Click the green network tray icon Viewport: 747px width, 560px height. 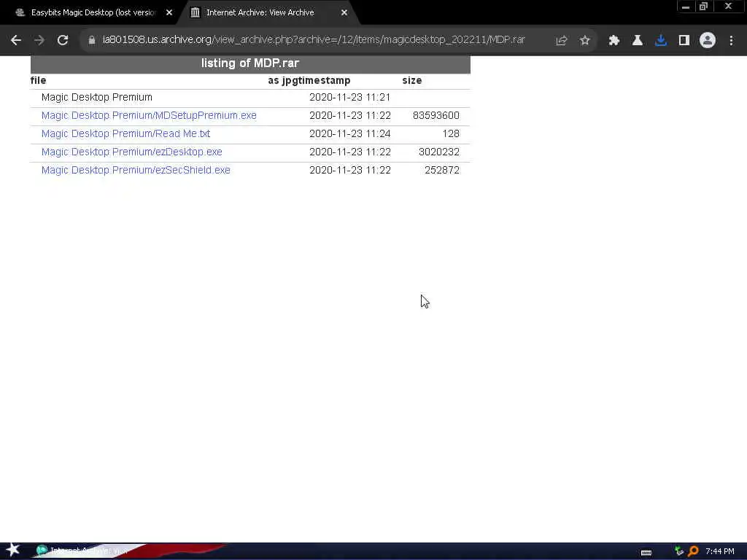point(679,551)
